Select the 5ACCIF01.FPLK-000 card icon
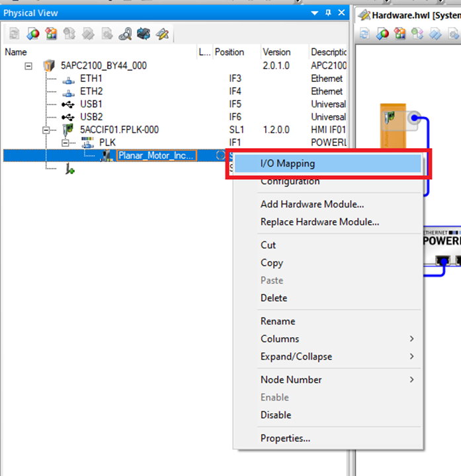Image resolution: width=461 pixels, height=476 pixels. click(68, 130)
